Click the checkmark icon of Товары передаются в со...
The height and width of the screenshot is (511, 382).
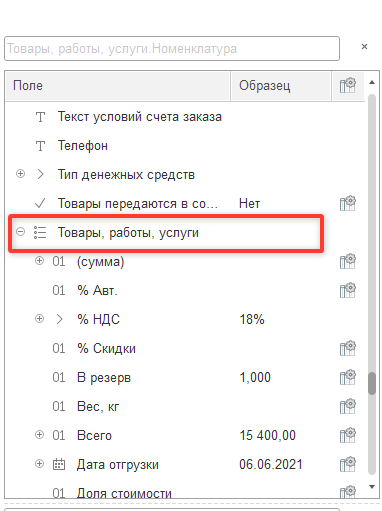click(40, 203)
